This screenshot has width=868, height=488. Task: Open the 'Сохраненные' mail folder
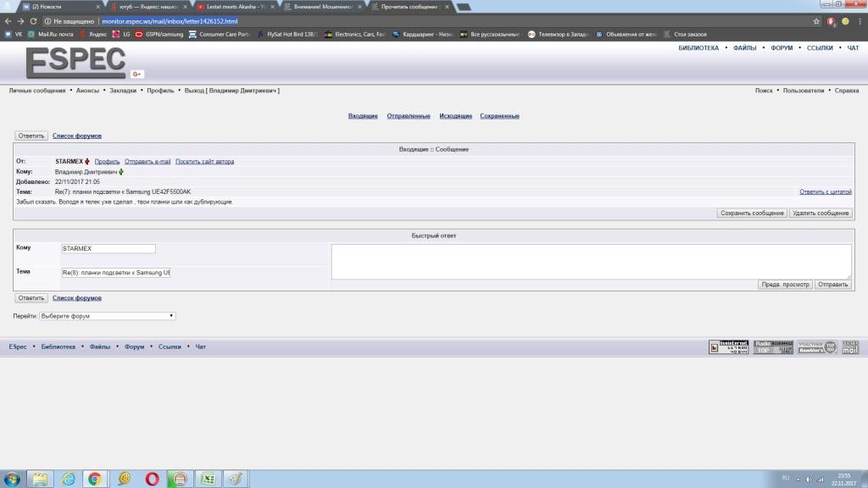coord(499,116)
